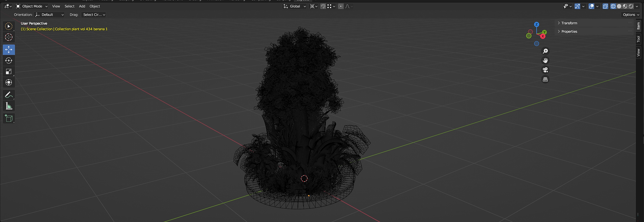The width and height of the screenshot is (644, 222).
Task: Switch to rendered shading
Action: click(631, 6)
